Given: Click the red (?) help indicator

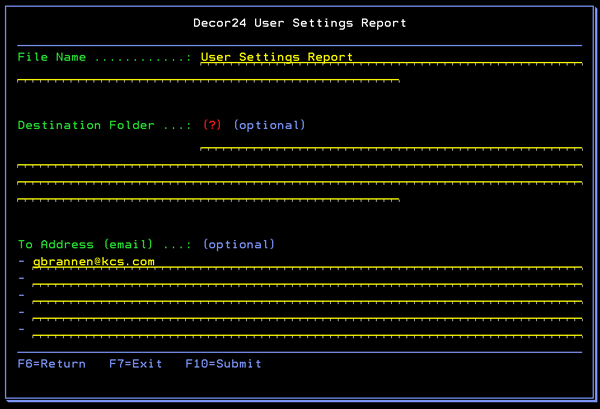Looking at the screenshot, I should click(211, 125).
